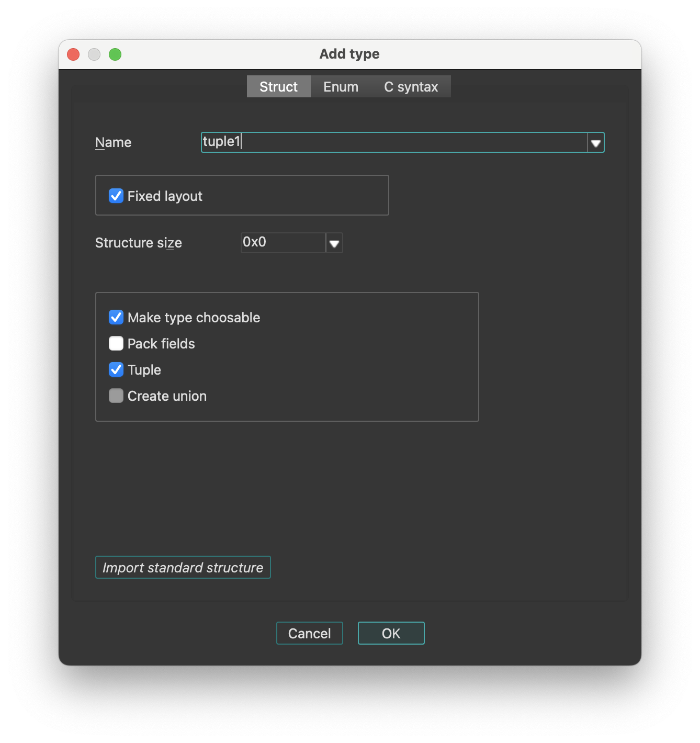
Task: Click the gray minimize window button
Action: tap(94, 54)
